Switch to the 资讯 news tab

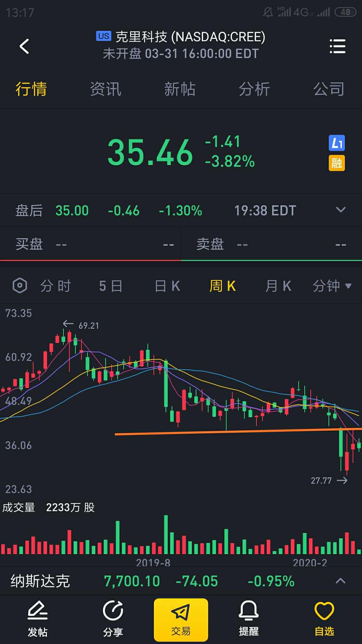click(x=105, y=89)
